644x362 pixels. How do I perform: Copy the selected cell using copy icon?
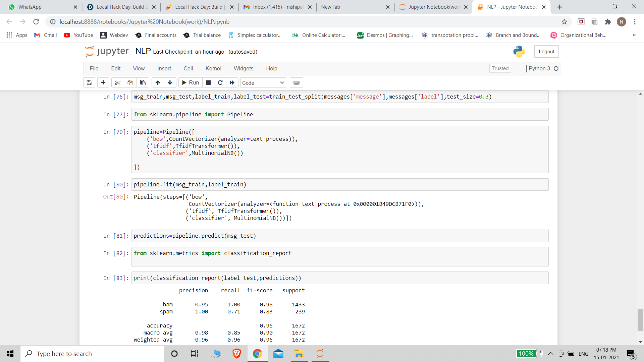point(130,82)
